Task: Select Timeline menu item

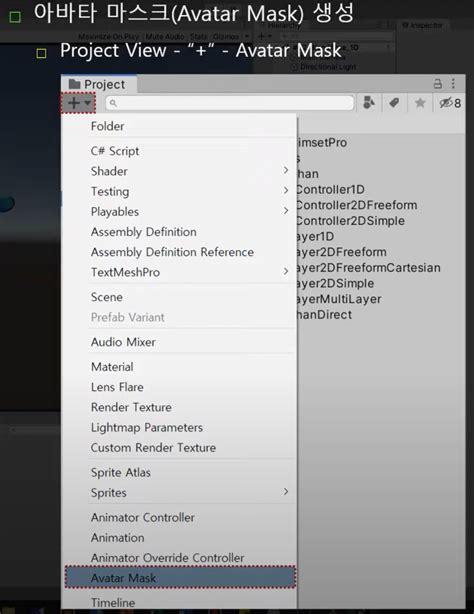Action: [180, 602]
